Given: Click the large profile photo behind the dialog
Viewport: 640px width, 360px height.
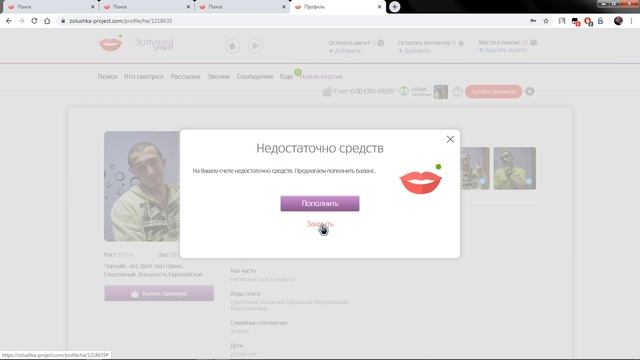Looking at the screenshot, I should pos(142,186).
